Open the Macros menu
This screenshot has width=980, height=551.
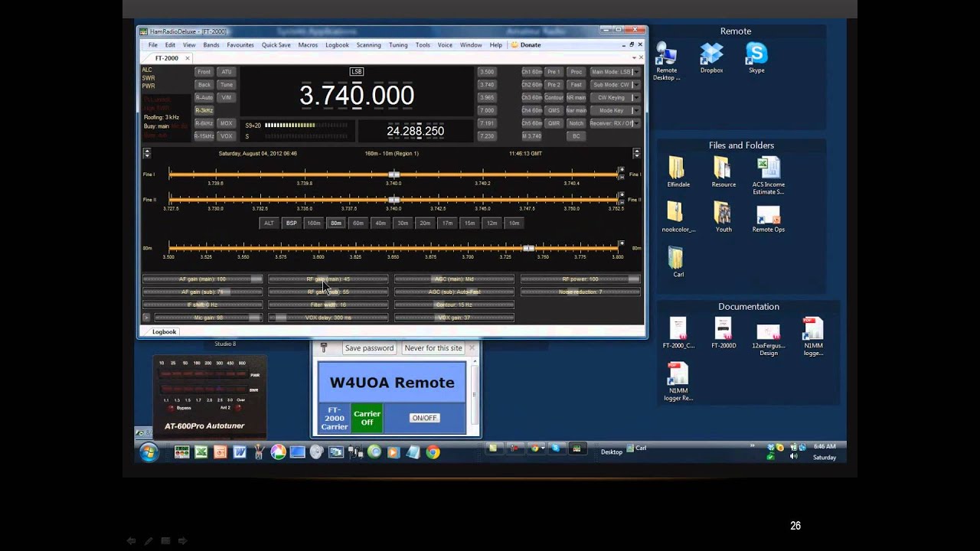308,45
